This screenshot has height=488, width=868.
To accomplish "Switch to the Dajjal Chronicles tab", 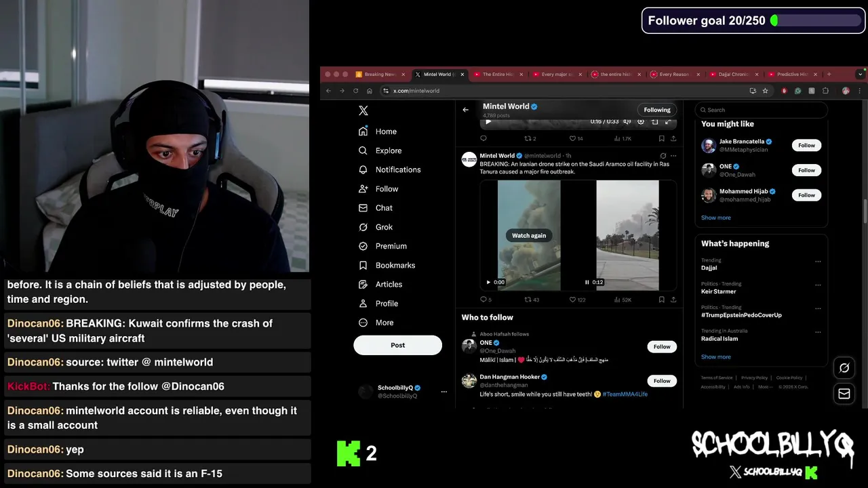I will point(732,75).
